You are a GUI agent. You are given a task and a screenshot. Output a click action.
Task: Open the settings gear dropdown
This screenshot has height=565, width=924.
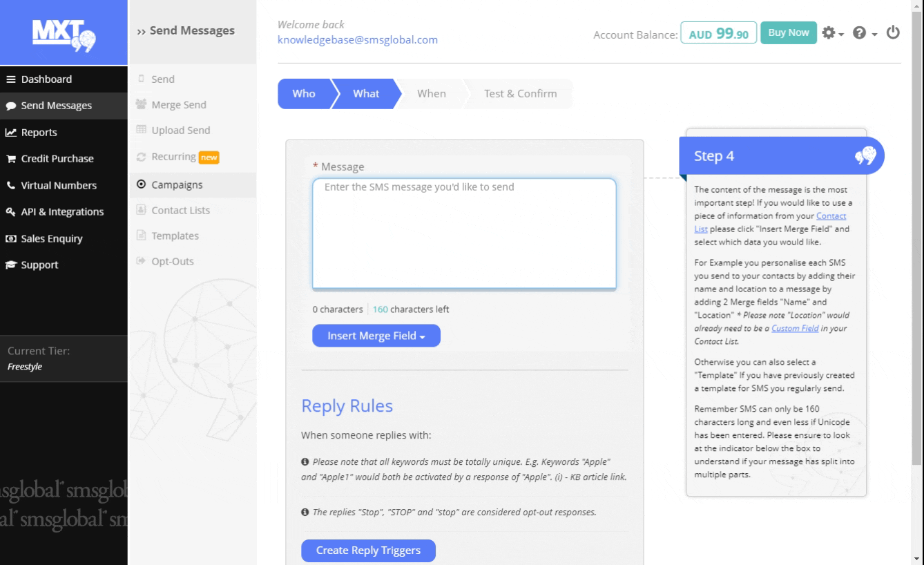tap(831, 33)
